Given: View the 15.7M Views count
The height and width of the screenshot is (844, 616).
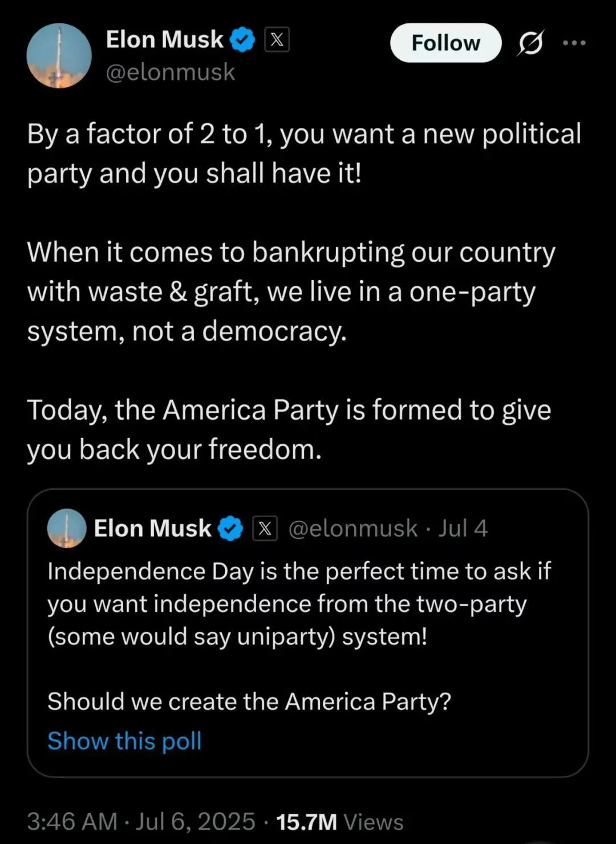Looking at the screenshot, I should coord(339,822).
